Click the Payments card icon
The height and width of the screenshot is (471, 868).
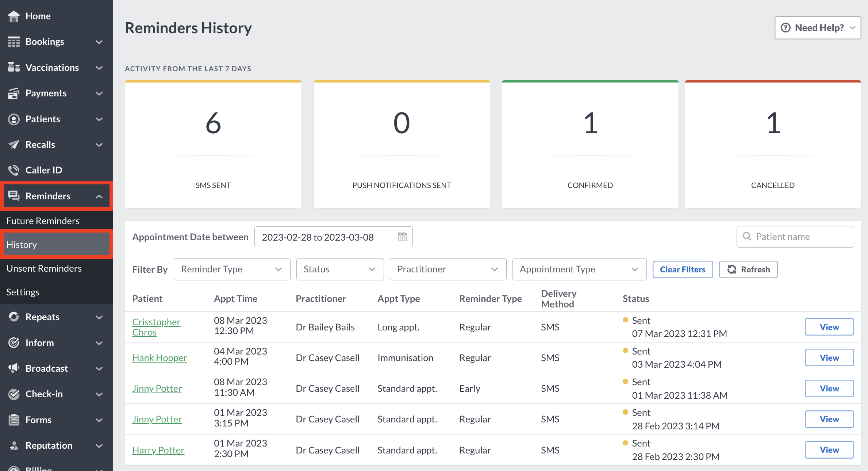pos(14,93)
